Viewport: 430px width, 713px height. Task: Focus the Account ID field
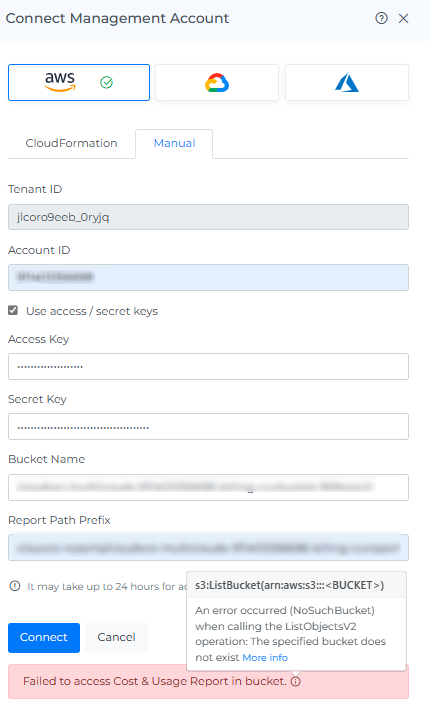208,277
